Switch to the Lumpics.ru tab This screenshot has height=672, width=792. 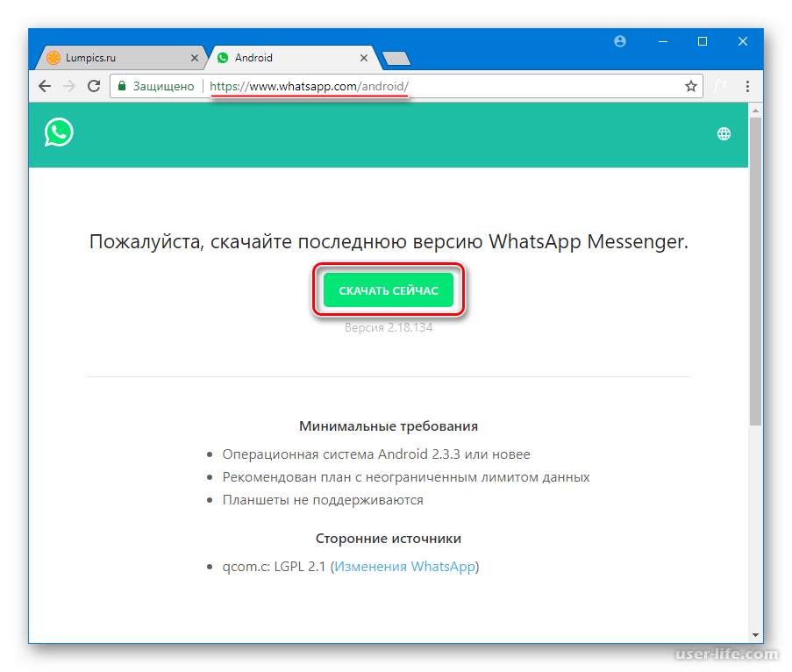point(121,58)
